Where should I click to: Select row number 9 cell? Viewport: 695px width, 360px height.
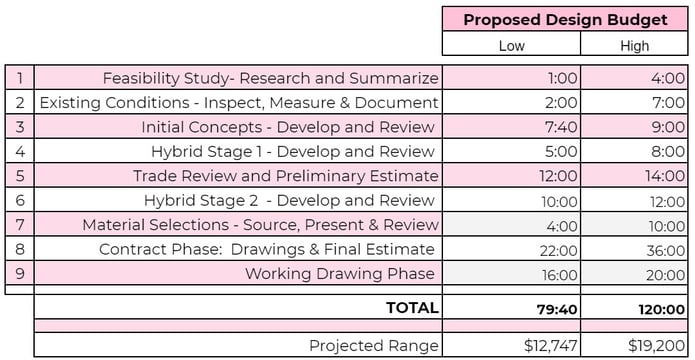tap(20, 273)
